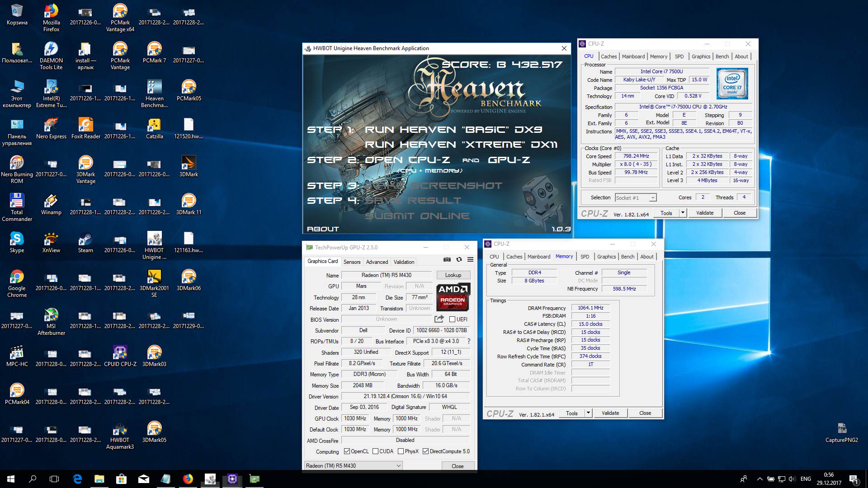Switch to Advanced tab in GPU-Z
The width and height of the screenshot is (868, 488).
[x=377, y=262]
